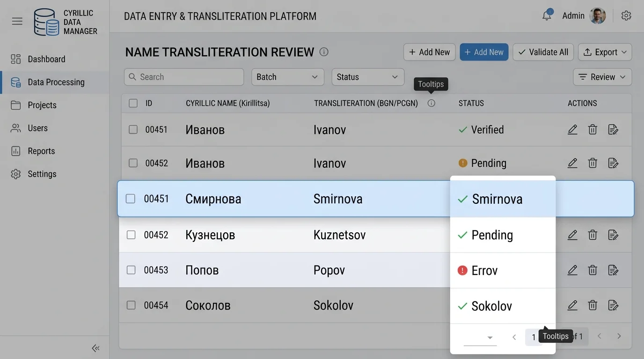Click the Validate All button

(543, 52)
